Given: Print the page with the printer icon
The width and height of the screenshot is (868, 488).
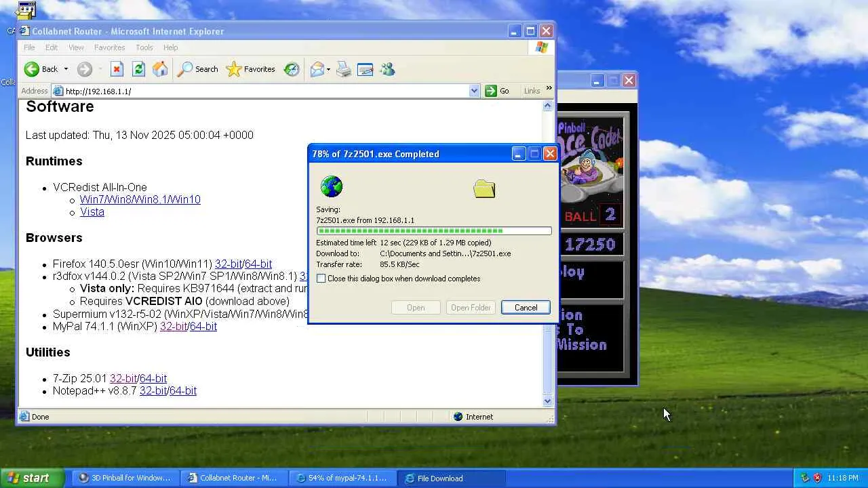Looking at the screenshot, I should [x=344, y=69].
